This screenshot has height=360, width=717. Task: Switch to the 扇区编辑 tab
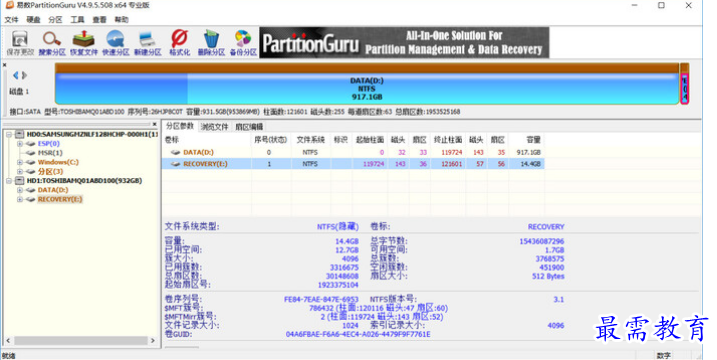(x=249, y=127)
